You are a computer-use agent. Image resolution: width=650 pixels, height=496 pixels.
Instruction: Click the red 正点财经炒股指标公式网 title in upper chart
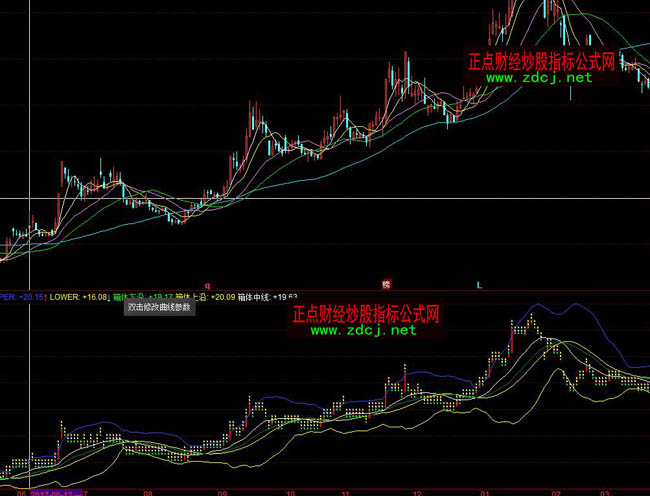[542, 60]
